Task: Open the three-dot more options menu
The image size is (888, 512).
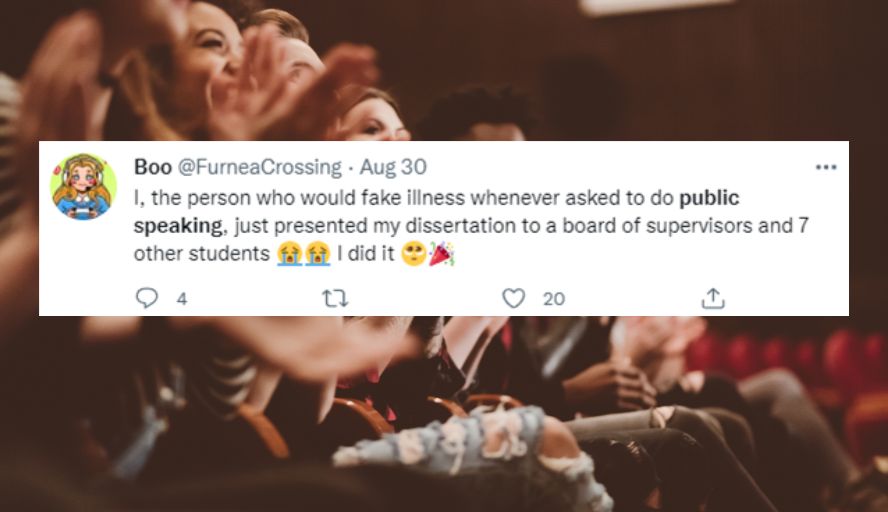Action: coord(825,167)
